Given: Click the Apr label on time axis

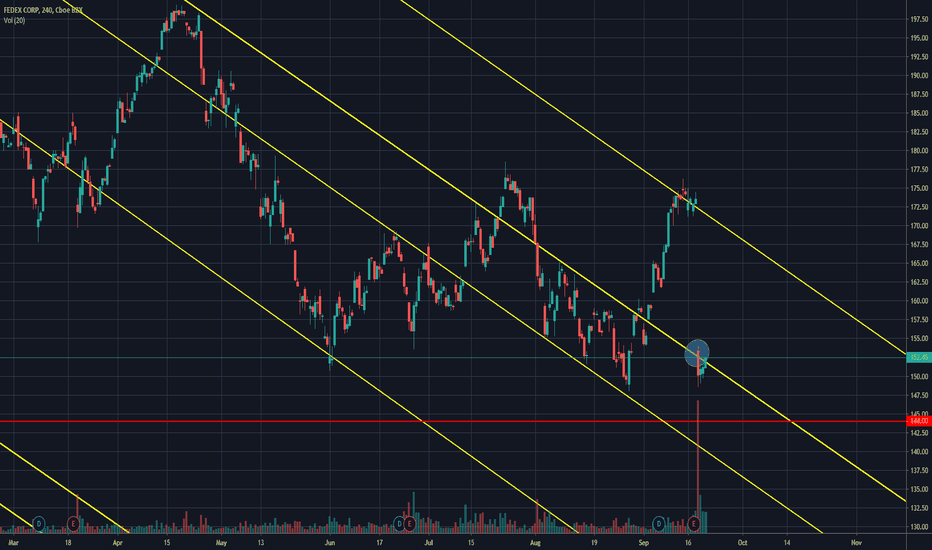Looking at the screenshot, I should point(118,543).
